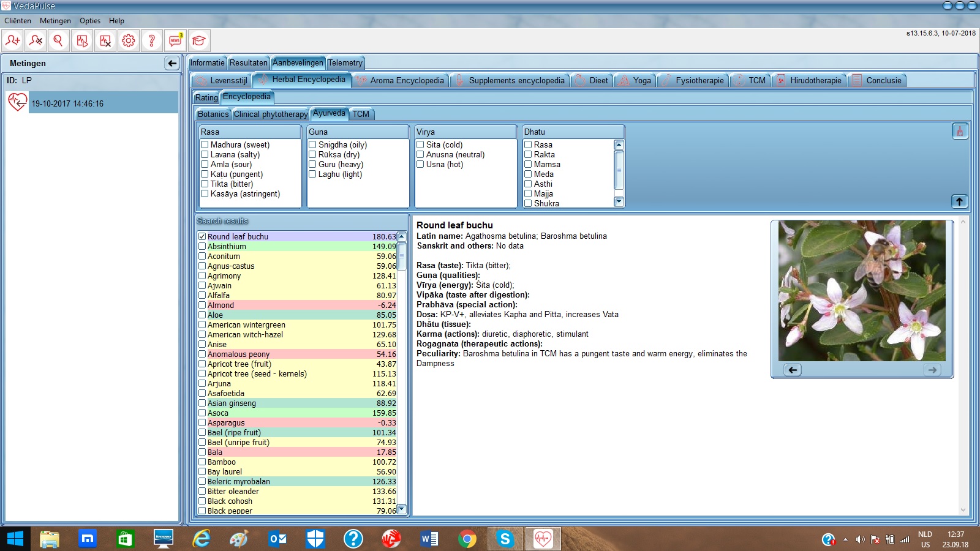Open the Clinical phytotherapy tab
Screen dimensions: 980x551
pos(271,114)
